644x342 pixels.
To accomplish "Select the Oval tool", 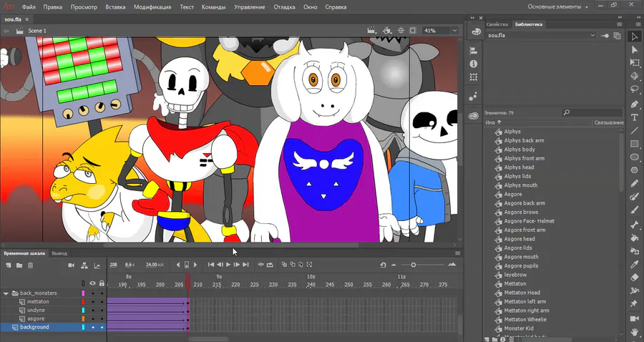I will tap(635, 157).
